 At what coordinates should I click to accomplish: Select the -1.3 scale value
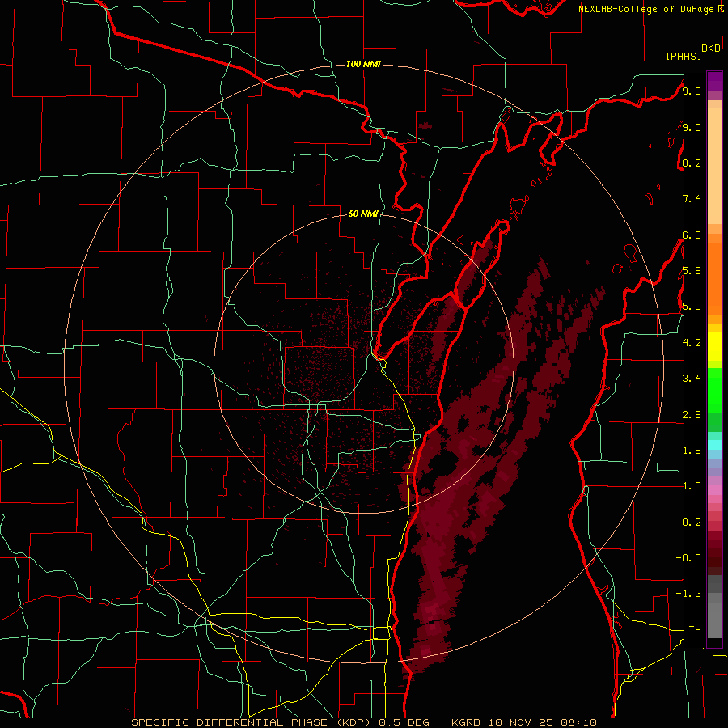[688, 594]
